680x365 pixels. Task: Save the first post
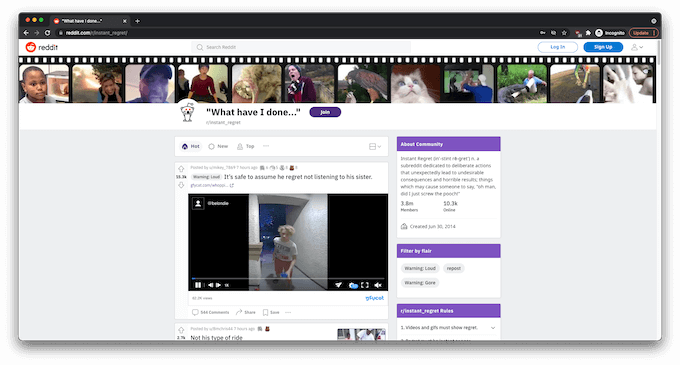point(271,312)
